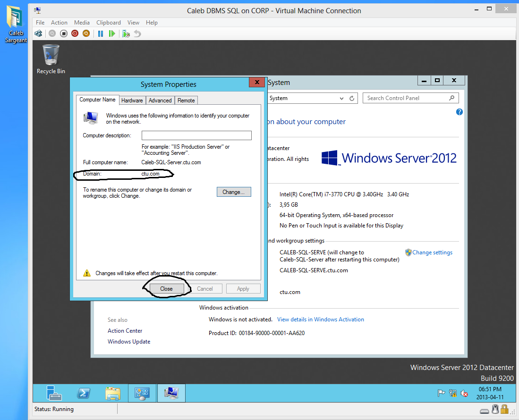Switch to the Control Panel taskbar button
This screenshot has height=420, width=519.
click(142, 393)
